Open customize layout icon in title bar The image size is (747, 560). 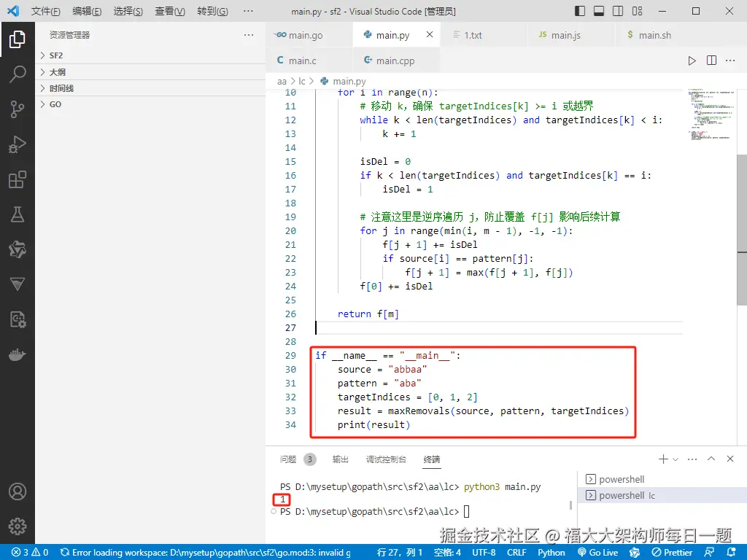pyautogui.click(x=637, y=11)
